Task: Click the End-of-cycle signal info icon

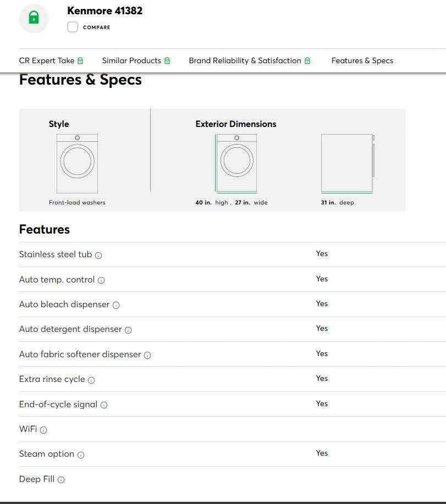Action: (x=104, y=405)
